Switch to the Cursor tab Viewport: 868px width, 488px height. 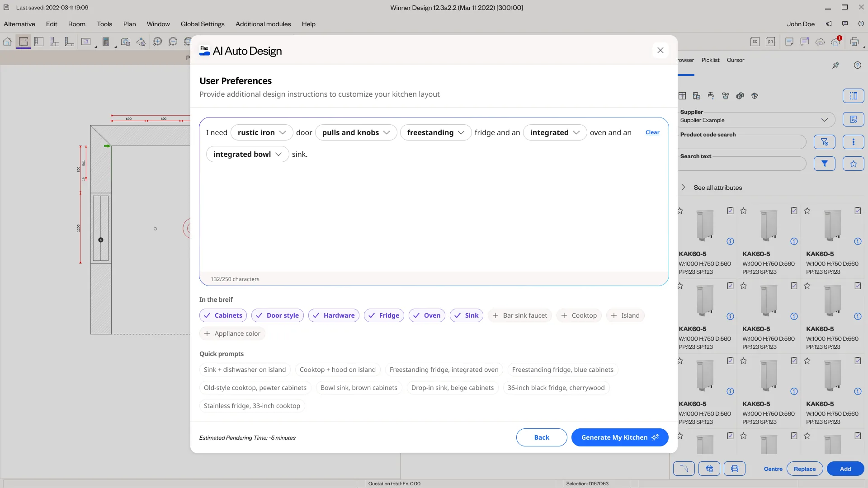(736, 60)
